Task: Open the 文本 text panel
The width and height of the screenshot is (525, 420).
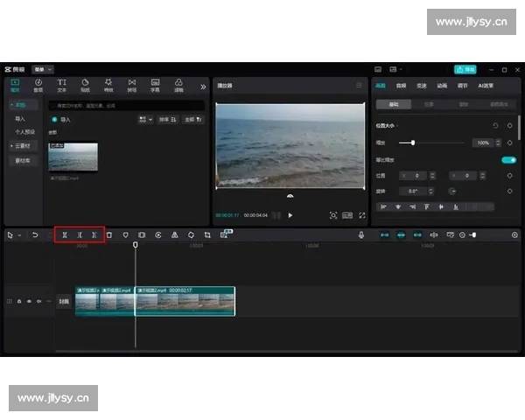Action: click(62, 85)
